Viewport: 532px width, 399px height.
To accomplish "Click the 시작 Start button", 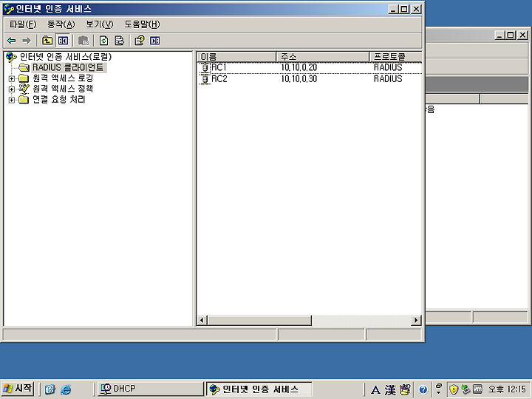I will point(18,389).
